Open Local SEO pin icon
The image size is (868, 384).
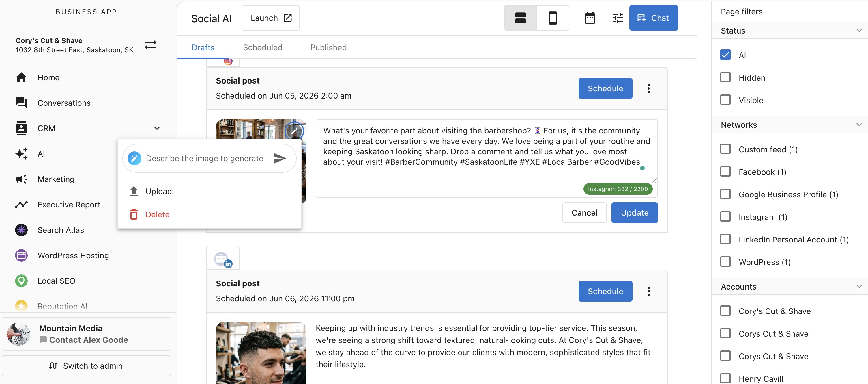pos(21,281)
